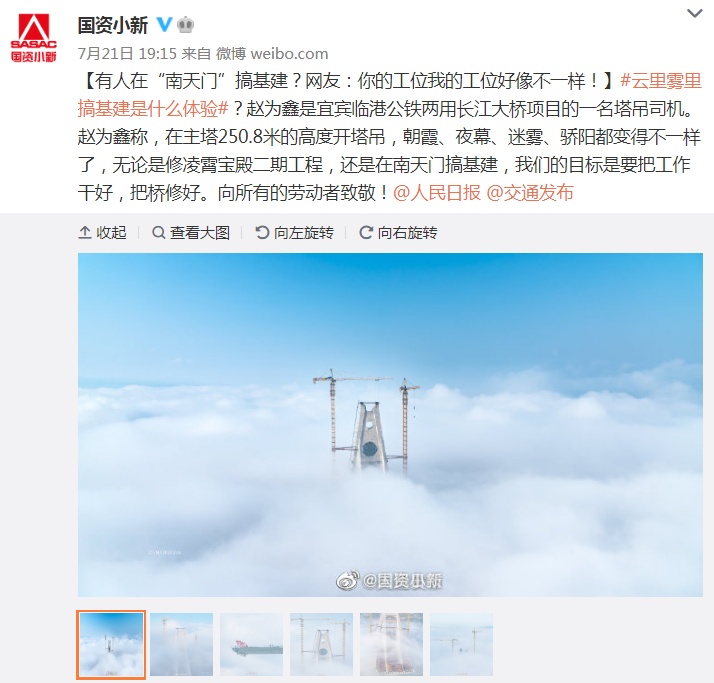The image size is (714, 683).
Task: Open the 国资小新 profile name link
Action: point(113,25)
